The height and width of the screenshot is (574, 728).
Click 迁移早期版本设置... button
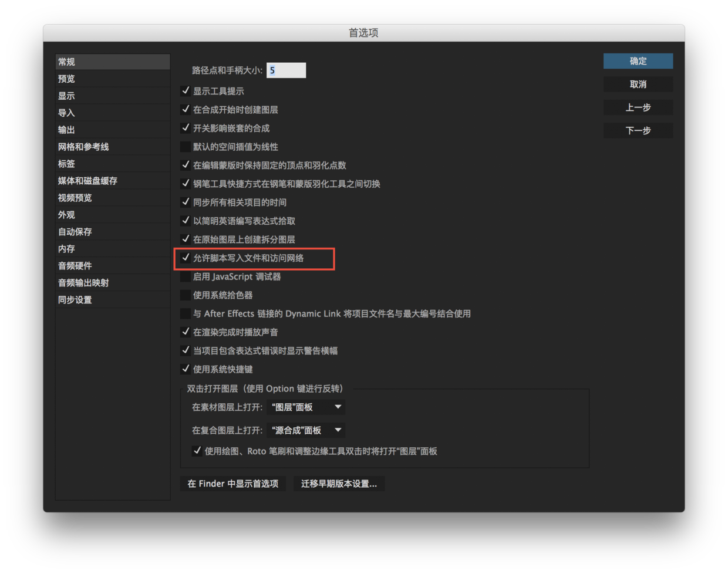tap(339, 484)
